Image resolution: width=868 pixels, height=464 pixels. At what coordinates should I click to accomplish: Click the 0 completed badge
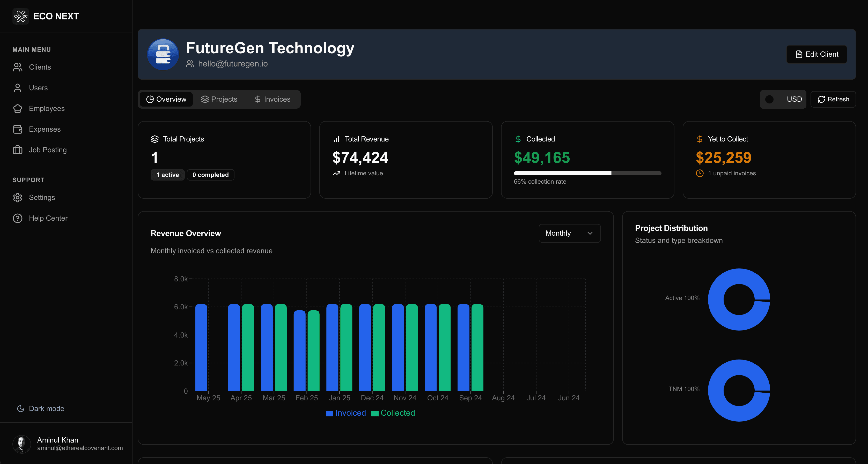(211, 175)
